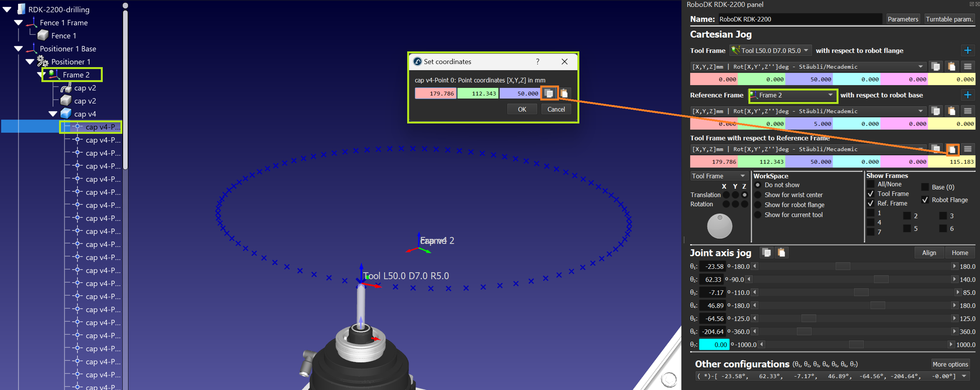
Task: Click the Align button
Action: tap(929, 253)
